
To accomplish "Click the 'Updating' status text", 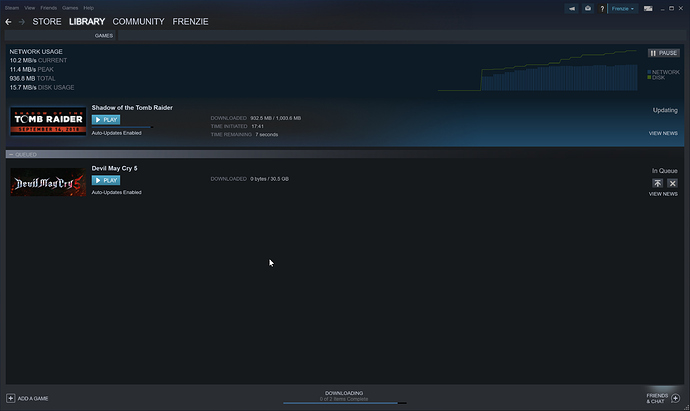I will coord(665,110).
